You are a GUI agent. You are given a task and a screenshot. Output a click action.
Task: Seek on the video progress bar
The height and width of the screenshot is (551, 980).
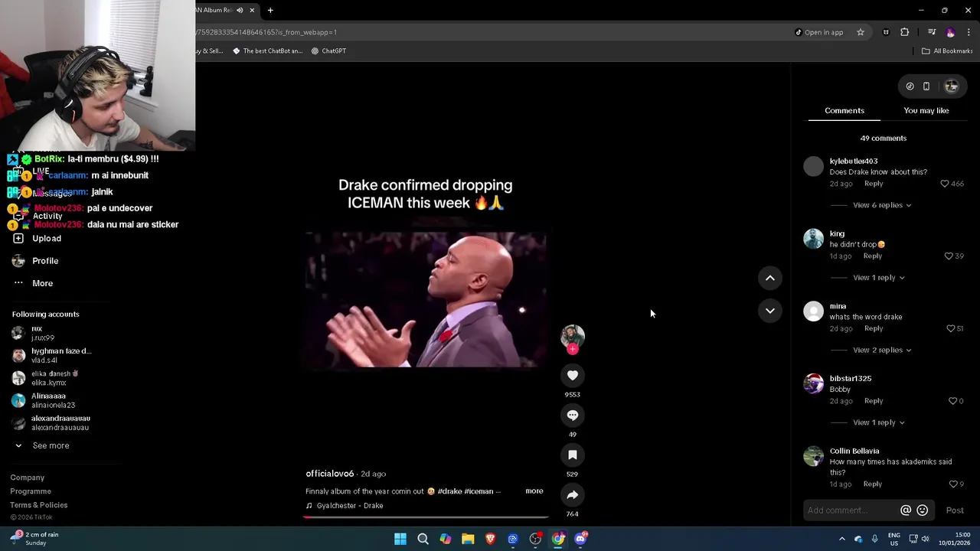[x=426, y=517]
